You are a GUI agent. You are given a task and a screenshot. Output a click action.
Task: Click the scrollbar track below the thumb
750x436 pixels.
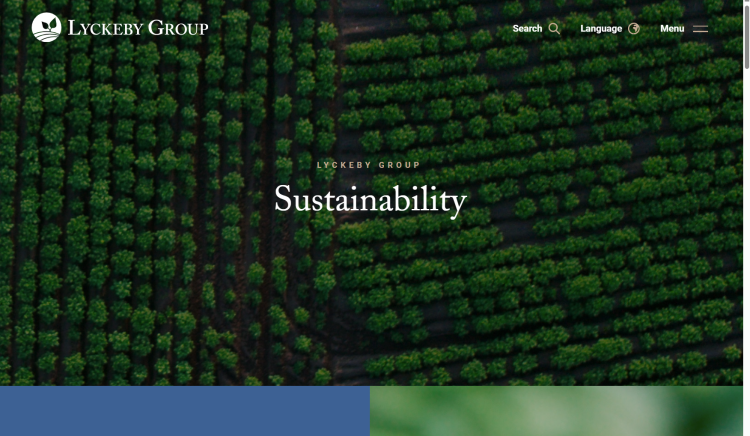[746, 250]
